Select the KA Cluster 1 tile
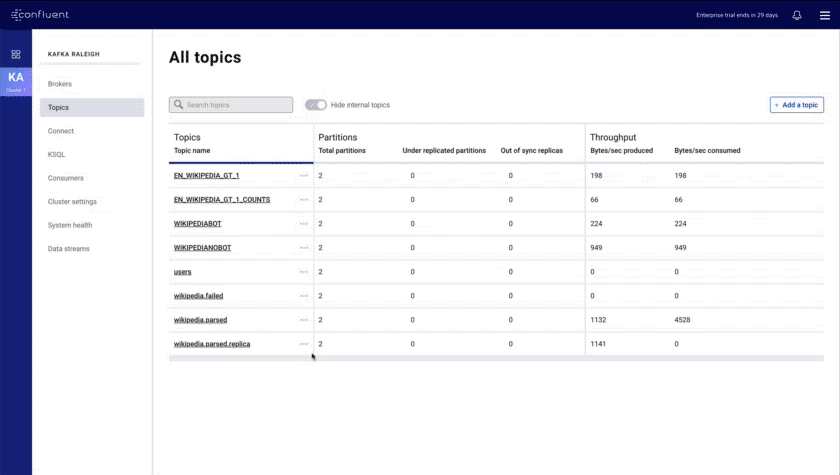Screen dimensions: 840x475 (x=16, y=81)
